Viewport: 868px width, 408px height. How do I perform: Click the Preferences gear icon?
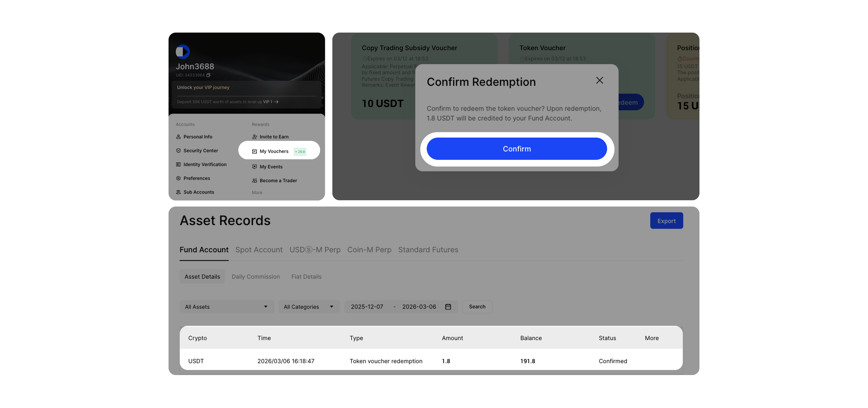178,178
